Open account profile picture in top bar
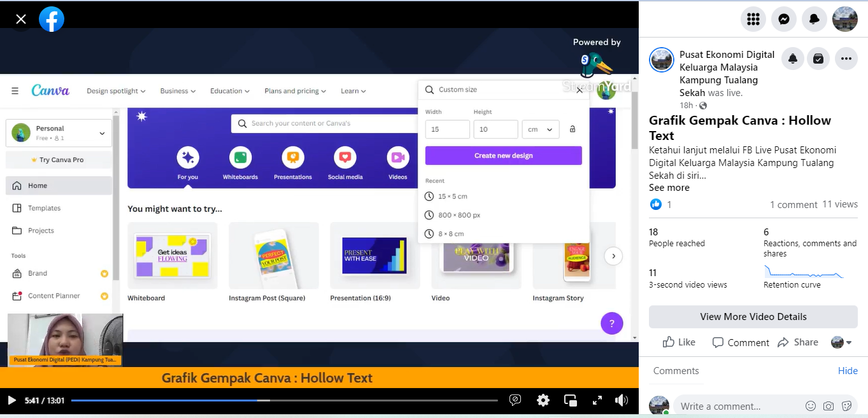Image resolution: width=868 pixels, height=418 pixels. tap(845, 20)
